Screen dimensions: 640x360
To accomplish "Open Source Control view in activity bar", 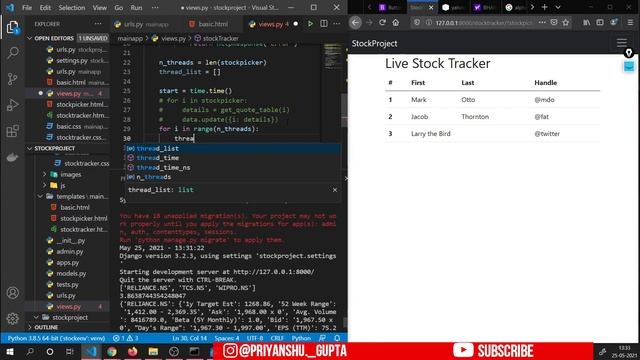I will (x=13, y=79).
